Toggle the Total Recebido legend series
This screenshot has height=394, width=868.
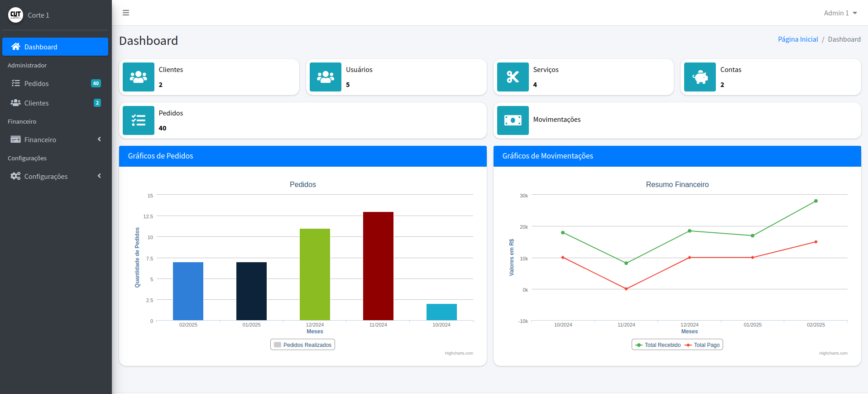658,345
